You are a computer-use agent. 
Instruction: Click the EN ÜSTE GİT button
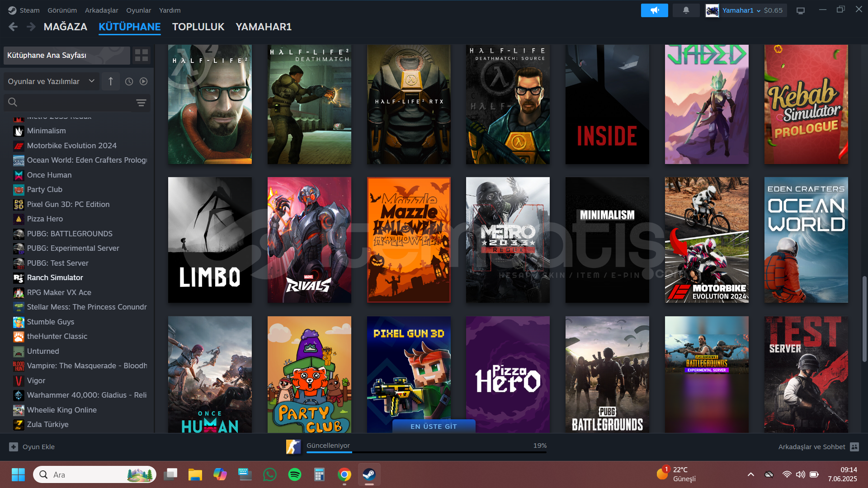pos(434,426)
